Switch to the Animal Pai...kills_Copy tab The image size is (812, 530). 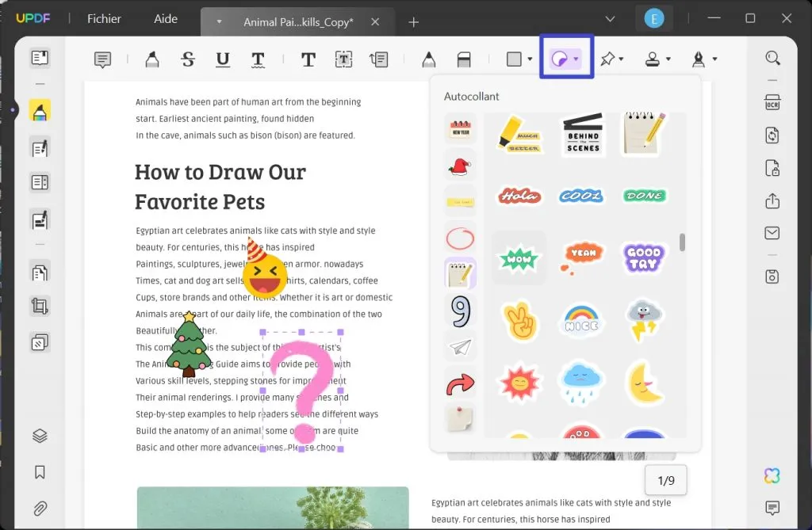point(298,22)
